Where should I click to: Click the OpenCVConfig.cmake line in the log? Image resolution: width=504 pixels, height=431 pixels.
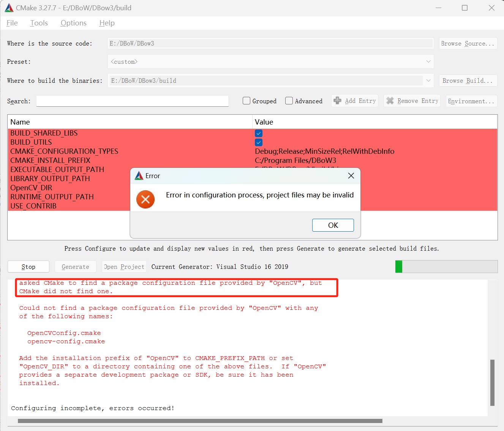[64, 333]
